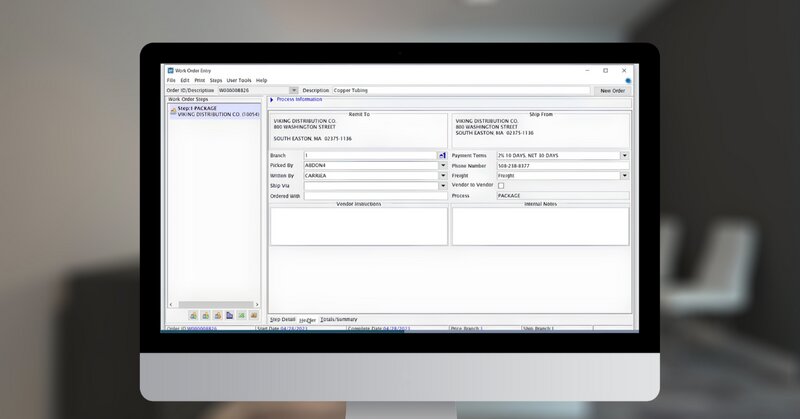Click the steps panel scrollbar left arrow
This screenshot has width=800, height=419.
coord(171,305)
